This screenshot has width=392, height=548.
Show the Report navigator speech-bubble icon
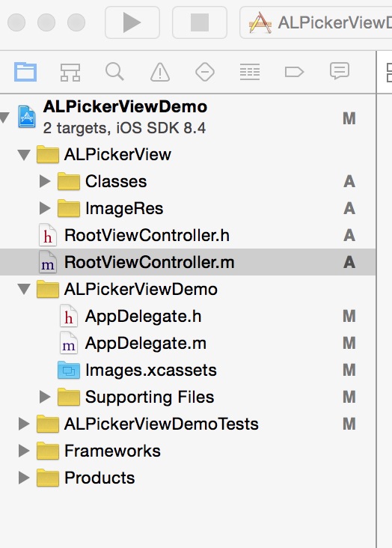coord(339,71)
